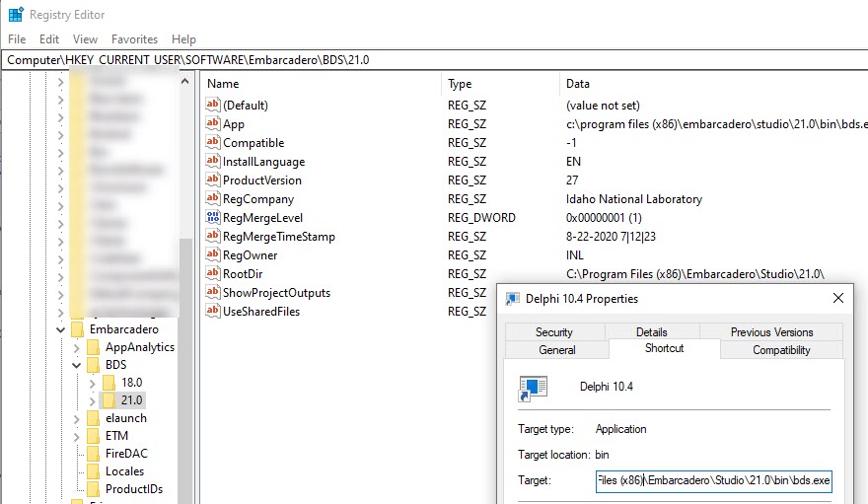Expand the AppAnalytics tree node
The width and height of the screenshot is (868, 504).
[76, 347]
